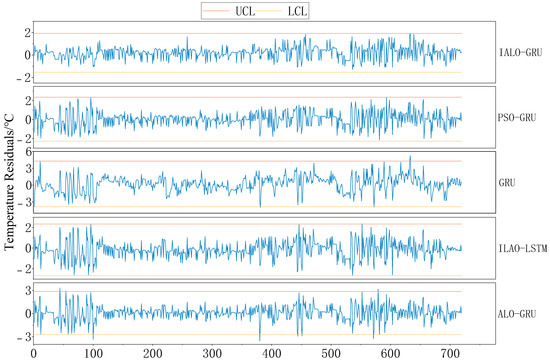This screenshot has width=550, height=361.
Task: Click the yellow LCL legend line swatch
Action: click(269, 11)
